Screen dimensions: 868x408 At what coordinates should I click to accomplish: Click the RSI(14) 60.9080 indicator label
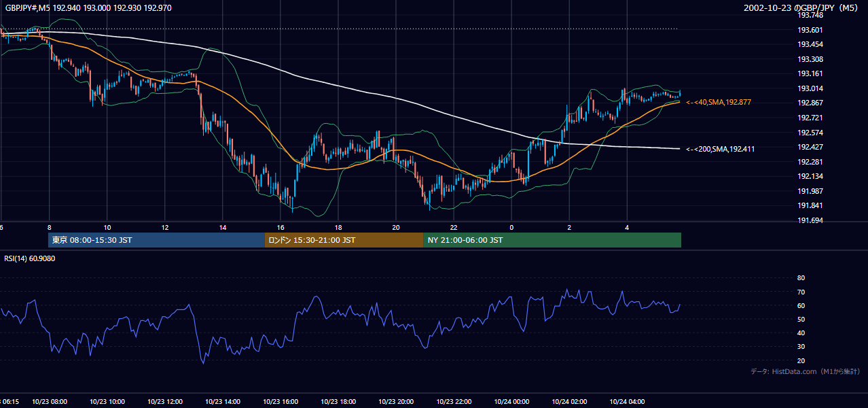click(30, 258)
